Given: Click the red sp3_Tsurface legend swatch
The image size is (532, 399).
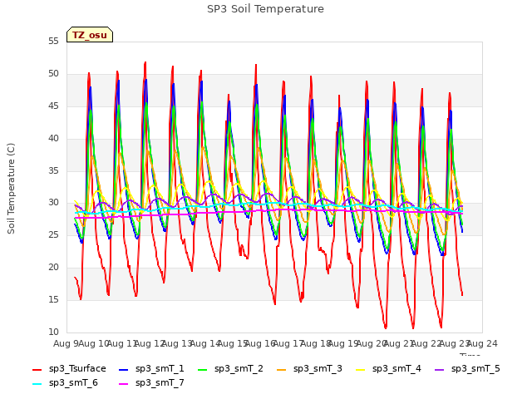Looking at the screenshot, I should [x=37, y=369].
